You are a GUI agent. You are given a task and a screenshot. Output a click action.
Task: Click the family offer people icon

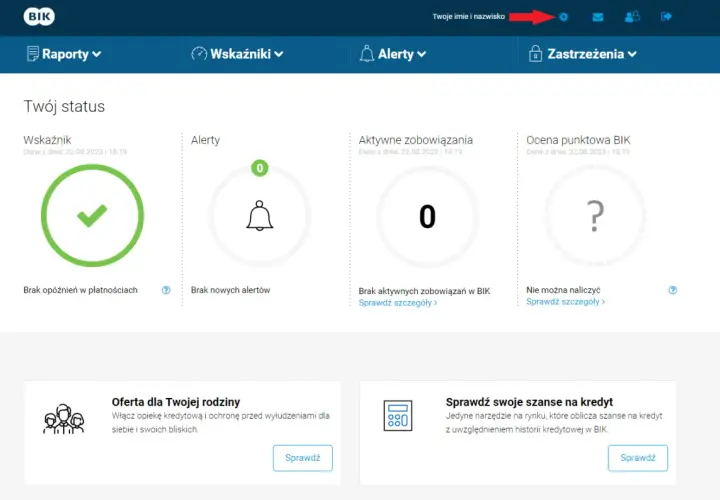[63, 419]
